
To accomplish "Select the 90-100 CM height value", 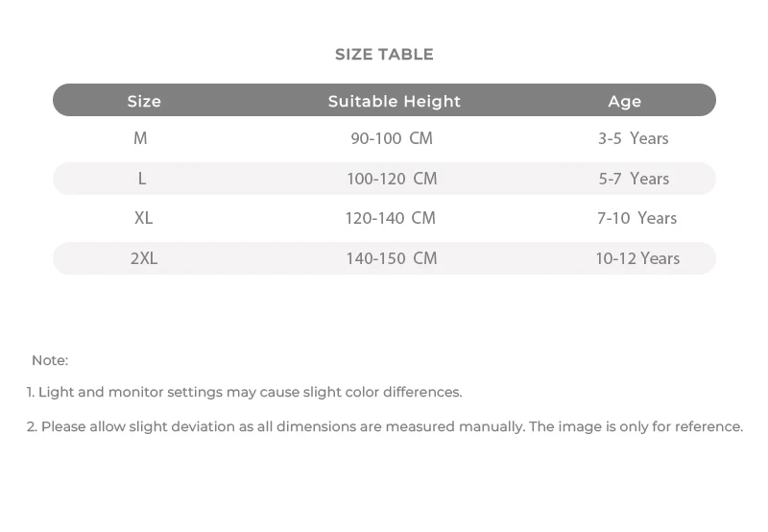I will 392,138.
